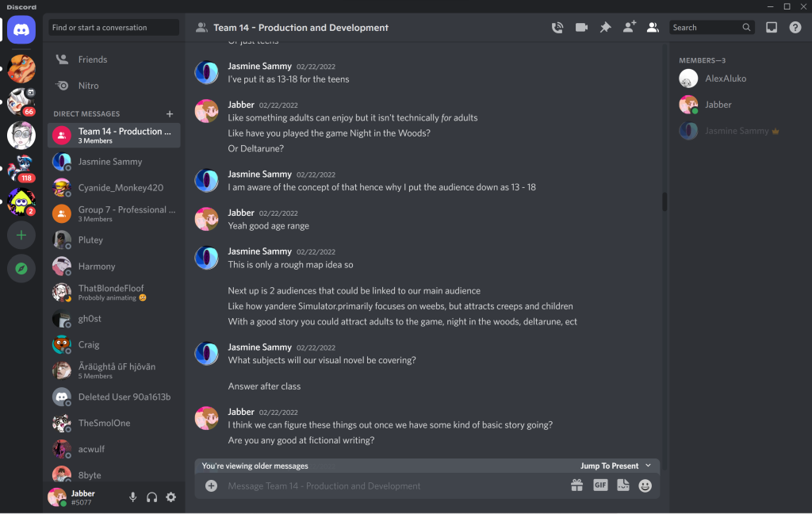
Task: Click Find or start a conversation
Action: pos(113,28)
